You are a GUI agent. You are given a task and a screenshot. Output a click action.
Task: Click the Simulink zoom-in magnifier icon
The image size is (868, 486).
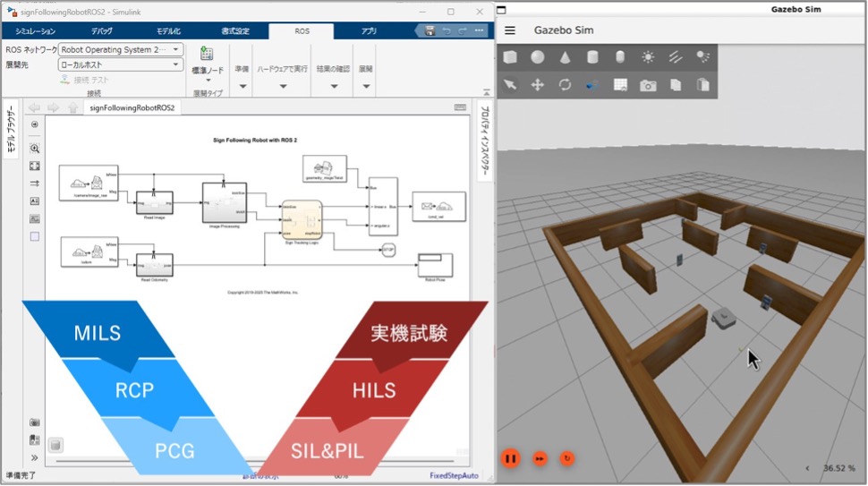click(x=35, y=149)
